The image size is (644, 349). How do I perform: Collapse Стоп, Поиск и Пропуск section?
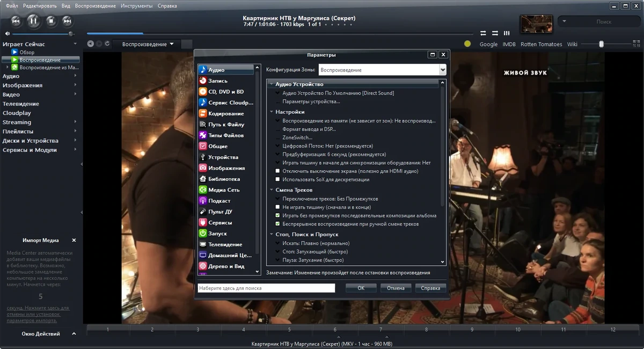click(x=272, y=235)
